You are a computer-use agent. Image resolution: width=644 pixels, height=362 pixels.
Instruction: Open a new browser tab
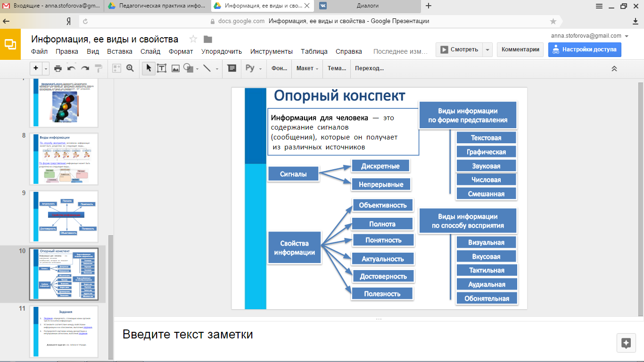(x=429, y=6)
